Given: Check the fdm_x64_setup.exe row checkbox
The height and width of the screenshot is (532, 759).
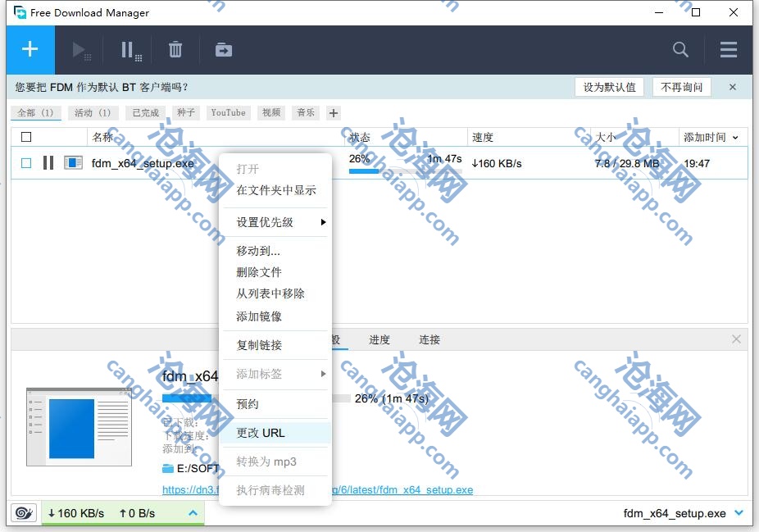Looking at the screenshot, I should (26, 163).
